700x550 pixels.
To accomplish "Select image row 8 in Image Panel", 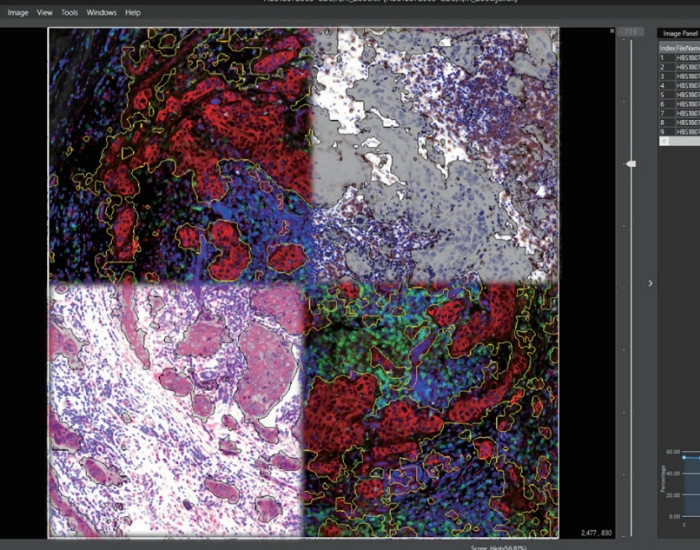I will 679,122.
